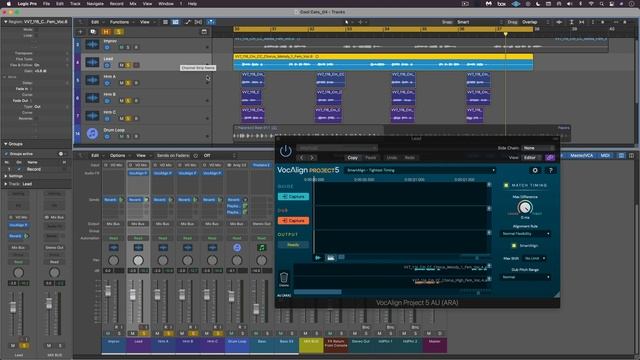Solo the Hrm B track
The width and height of the screenshot is (640, 360).
click(x=128, y=101)
